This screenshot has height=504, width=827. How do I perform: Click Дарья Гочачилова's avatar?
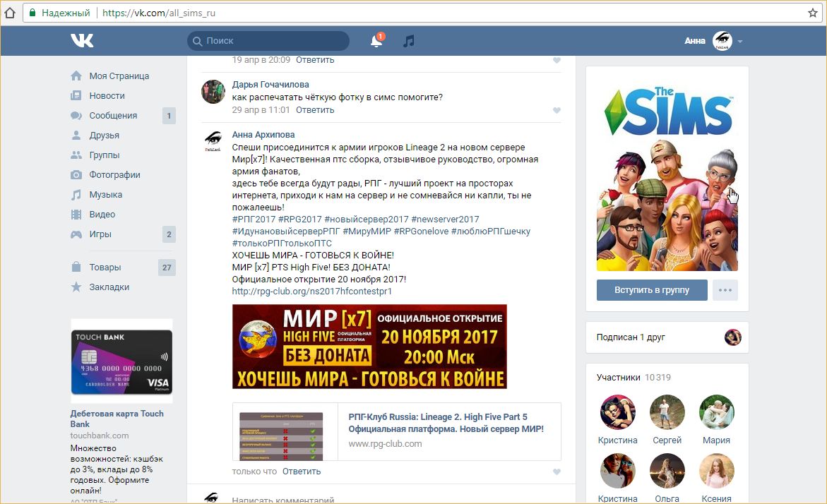[213, 92]
